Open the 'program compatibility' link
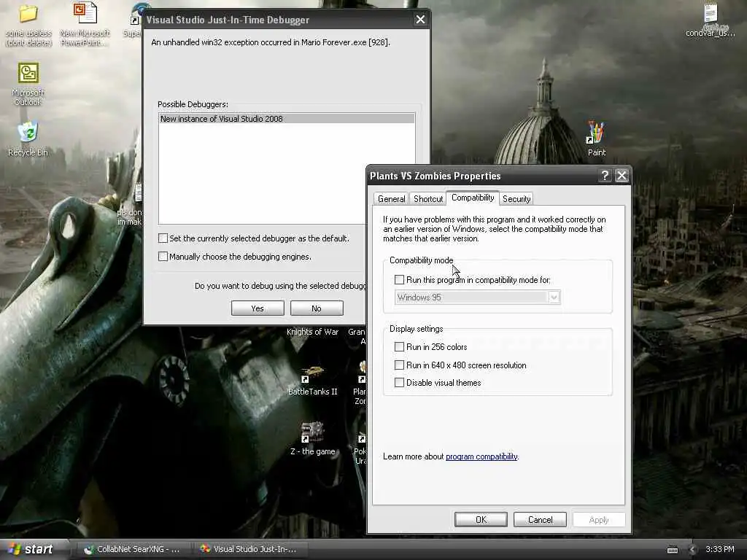Screen dimensions: 747x560 click(x=481, y=456)
